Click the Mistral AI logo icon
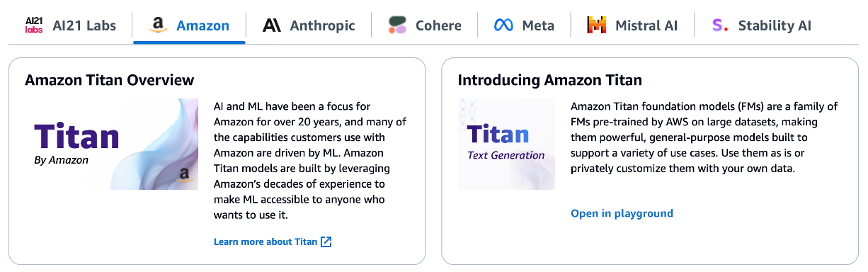868x272 pixels. 597,25
